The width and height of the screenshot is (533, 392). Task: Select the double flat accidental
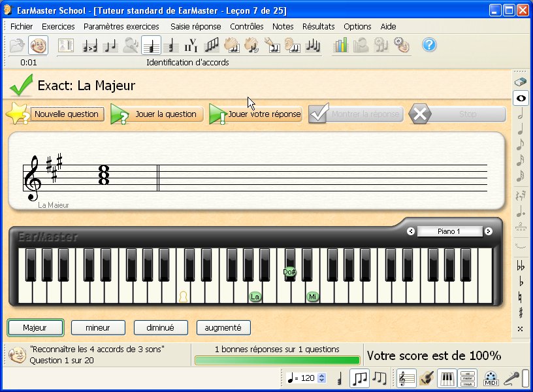pyautogui.click(x=521, y=266)
